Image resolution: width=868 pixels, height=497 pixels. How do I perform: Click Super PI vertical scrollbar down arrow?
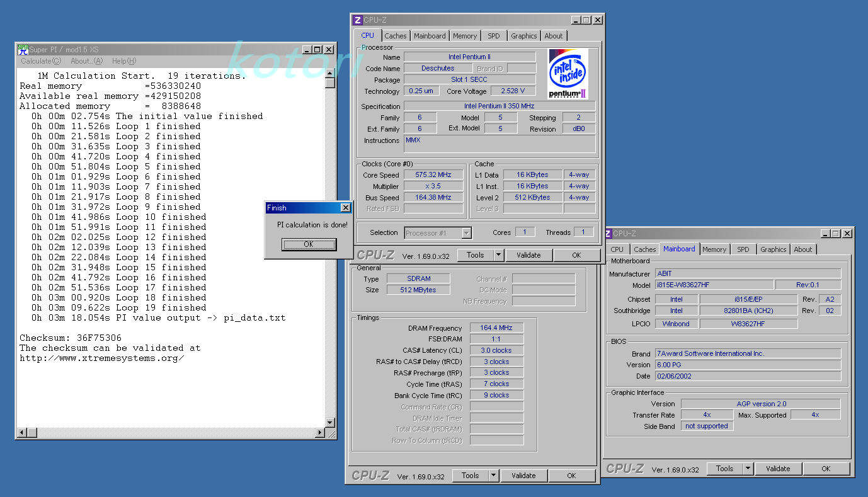pyautogui.click(x=330, y=423)
